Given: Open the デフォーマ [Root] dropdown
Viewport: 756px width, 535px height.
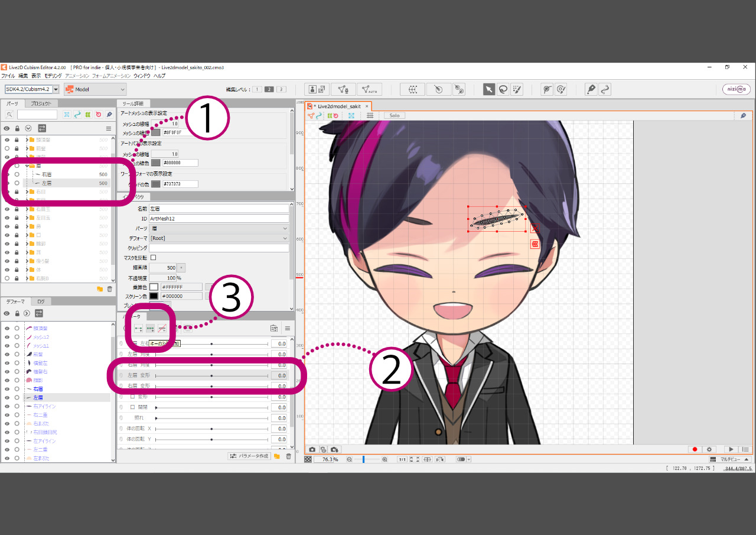Looking at the screenshot, I should point(219,238).
